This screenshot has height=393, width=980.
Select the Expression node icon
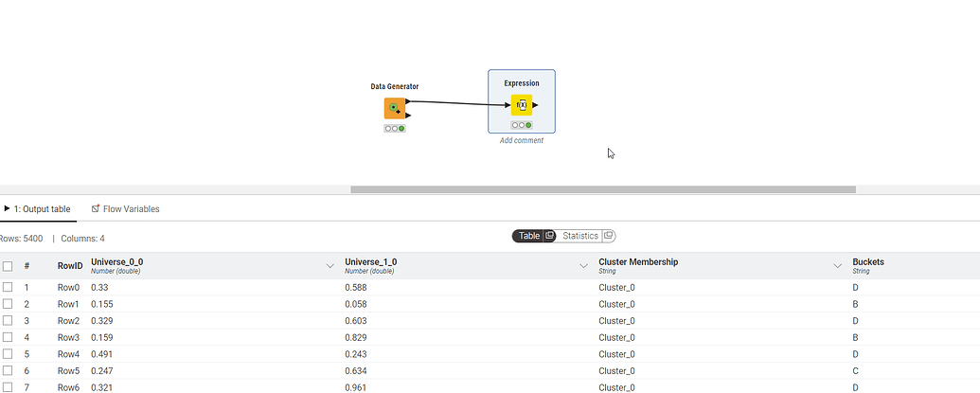pyautogui.click(x=522, y=105)
